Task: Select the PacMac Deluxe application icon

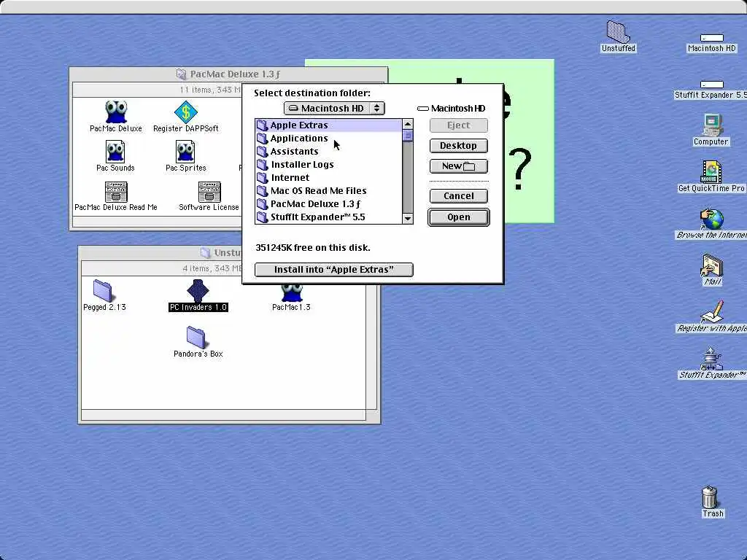Action: pyautogui.click(x=116, y=112)
